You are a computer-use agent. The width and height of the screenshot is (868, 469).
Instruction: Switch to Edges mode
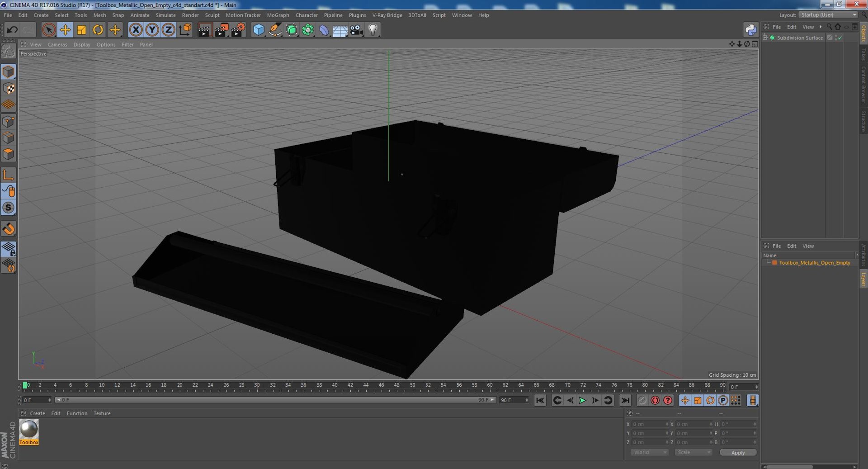tap(9, 137)
